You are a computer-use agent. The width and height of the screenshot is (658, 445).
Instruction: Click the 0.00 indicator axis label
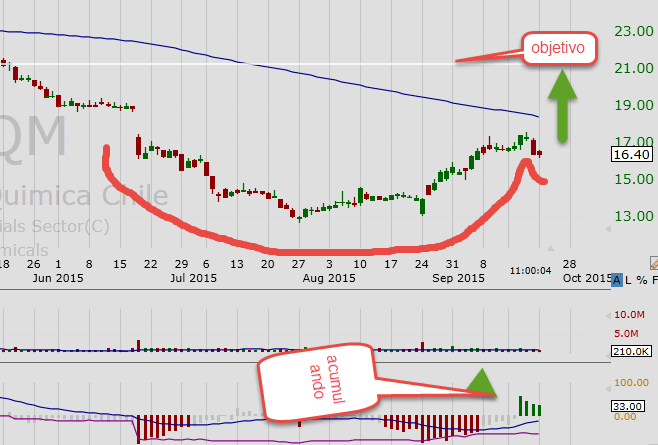(625, 416)
